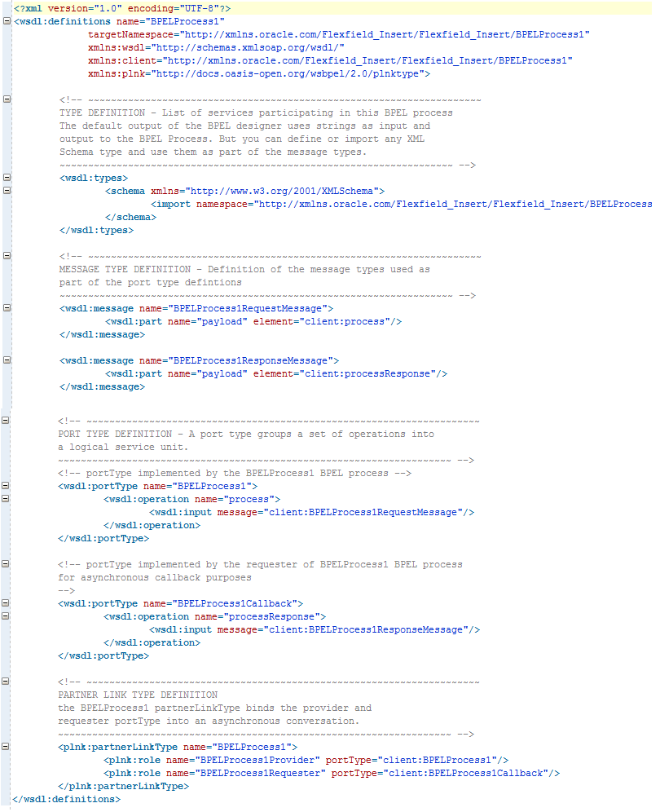Click the plnk:partnerLinkType name="BPELProcess1" opening tag
The height and width of the screenshot is (812, 660).
(x=178, y=748)
